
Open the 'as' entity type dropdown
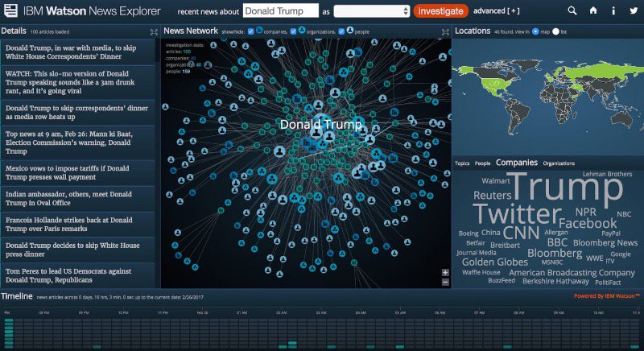point(372,11)
